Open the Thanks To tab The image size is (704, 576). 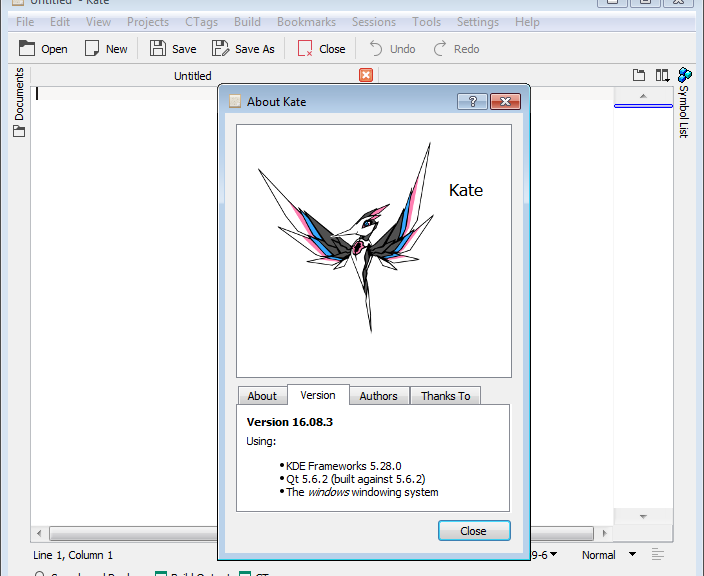[x=445, y=396]
